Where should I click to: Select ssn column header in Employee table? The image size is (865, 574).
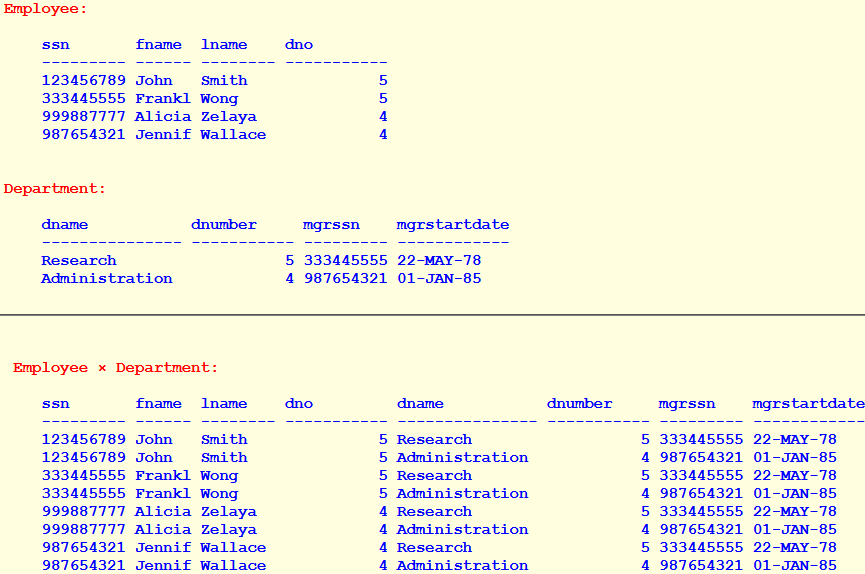tap(55, 44)
